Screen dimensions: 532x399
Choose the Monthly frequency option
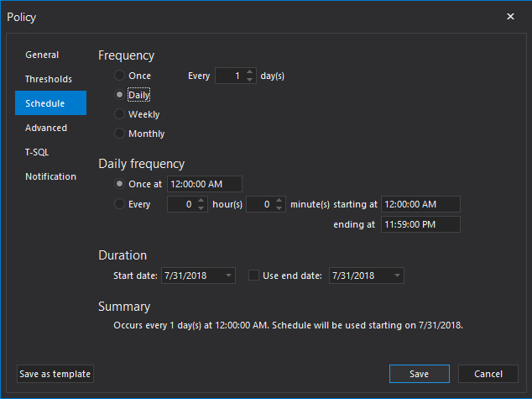pos(120,134)
